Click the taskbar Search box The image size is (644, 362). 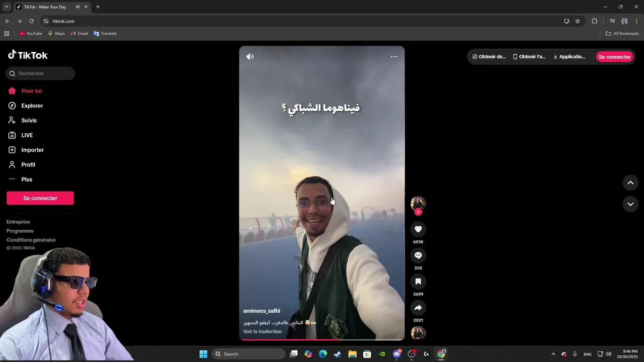(x=249, y=354)
